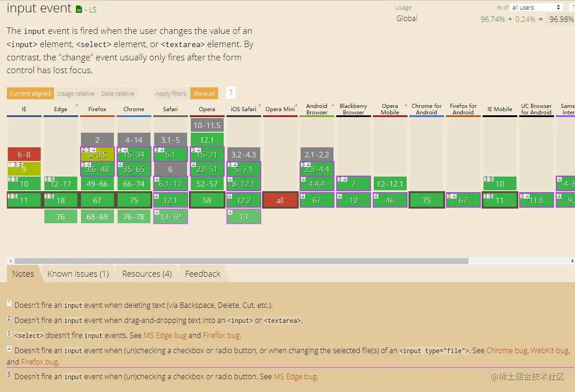Switch to Date relative view
The width and height of the screenshot is (575, 392).
pyautogui.click(x=118, y=93)
